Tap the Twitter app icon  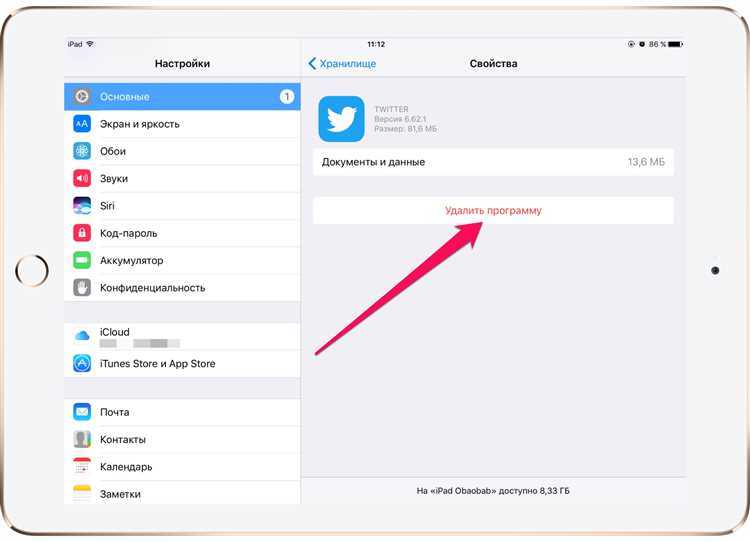tap(342, 119)
